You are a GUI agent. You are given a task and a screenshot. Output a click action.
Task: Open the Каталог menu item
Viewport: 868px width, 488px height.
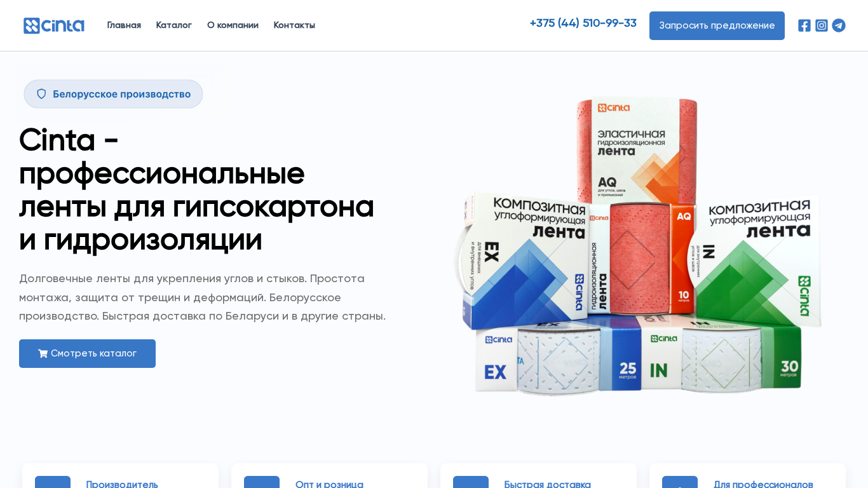pyautogui.click(x=174, y=25)
